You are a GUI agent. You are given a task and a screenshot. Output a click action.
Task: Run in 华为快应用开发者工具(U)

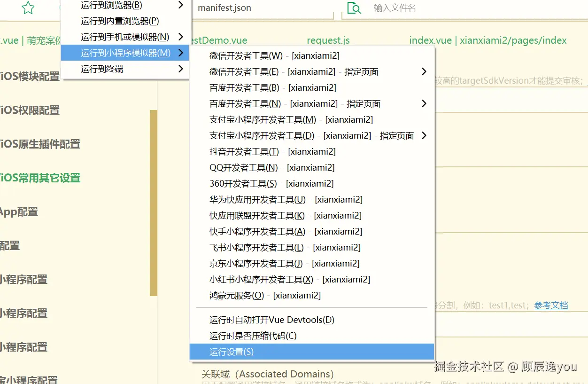(x=312, y=200)
